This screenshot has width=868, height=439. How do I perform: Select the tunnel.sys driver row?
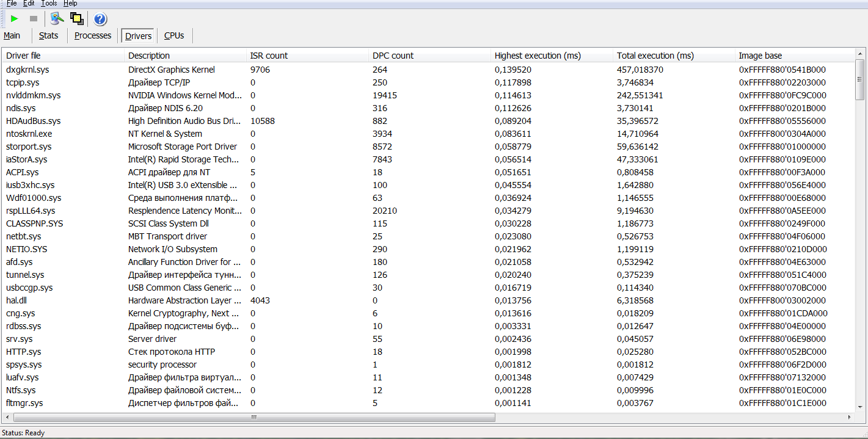coord(428,275)
